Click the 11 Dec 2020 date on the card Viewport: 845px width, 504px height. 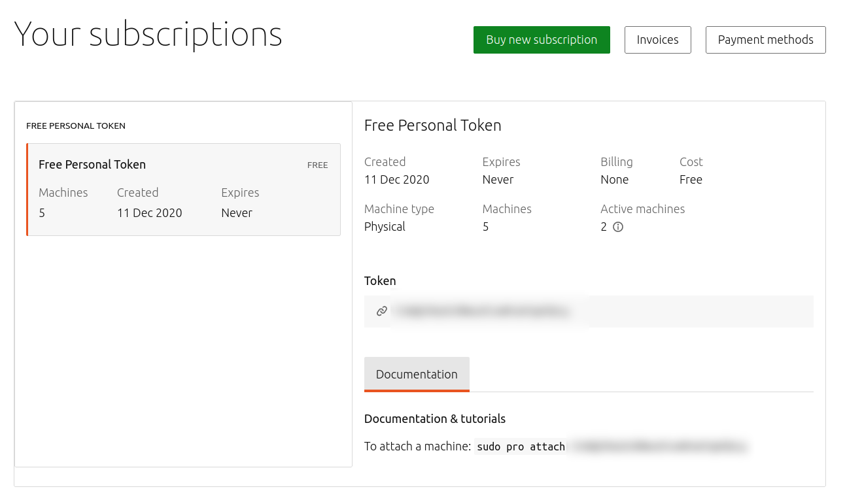150,213
